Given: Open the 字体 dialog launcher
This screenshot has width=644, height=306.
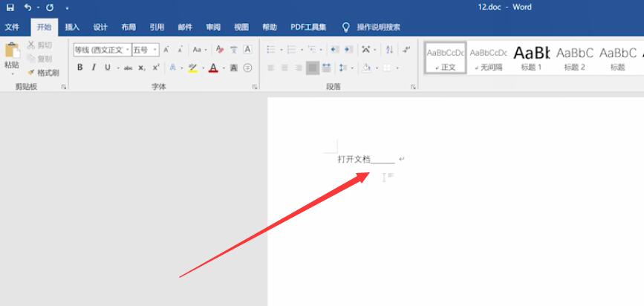Looking at the screenshot, I should click(255, 87).
